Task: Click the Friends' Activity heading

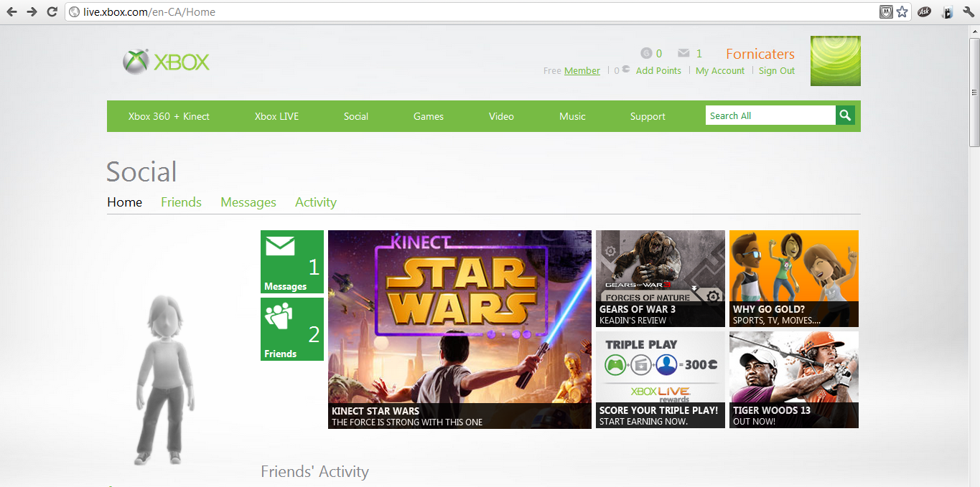Action: click(314, 471)
